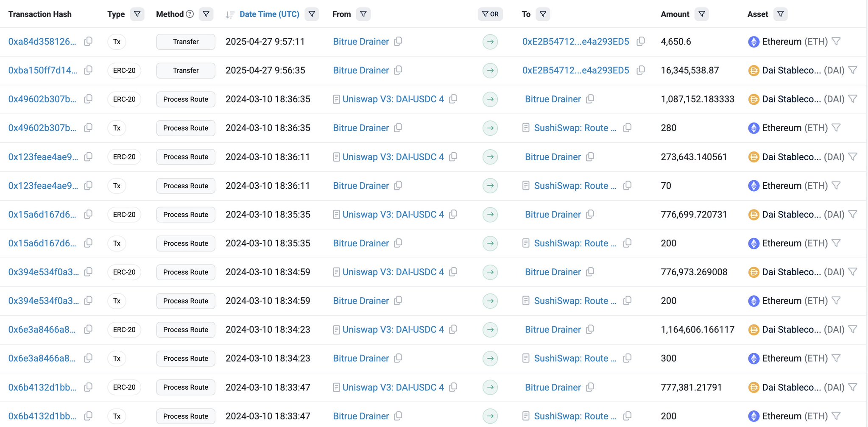This screenshot has width=868, height=427.
Task: Click DAI logo in 776,973.269008 row
Action: [754, 272]
